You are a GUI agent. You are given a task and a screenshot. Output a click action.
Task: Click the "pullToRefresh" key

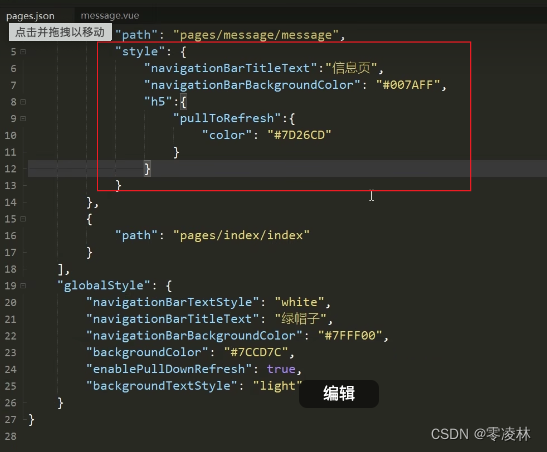(227, 118)
